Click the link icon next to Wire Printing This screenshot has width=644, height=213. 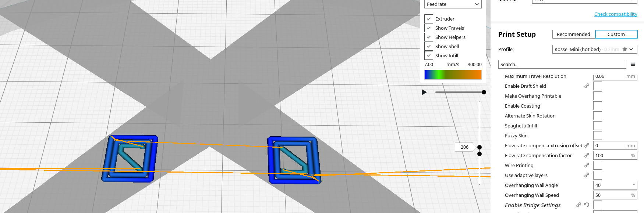(587, 165)
